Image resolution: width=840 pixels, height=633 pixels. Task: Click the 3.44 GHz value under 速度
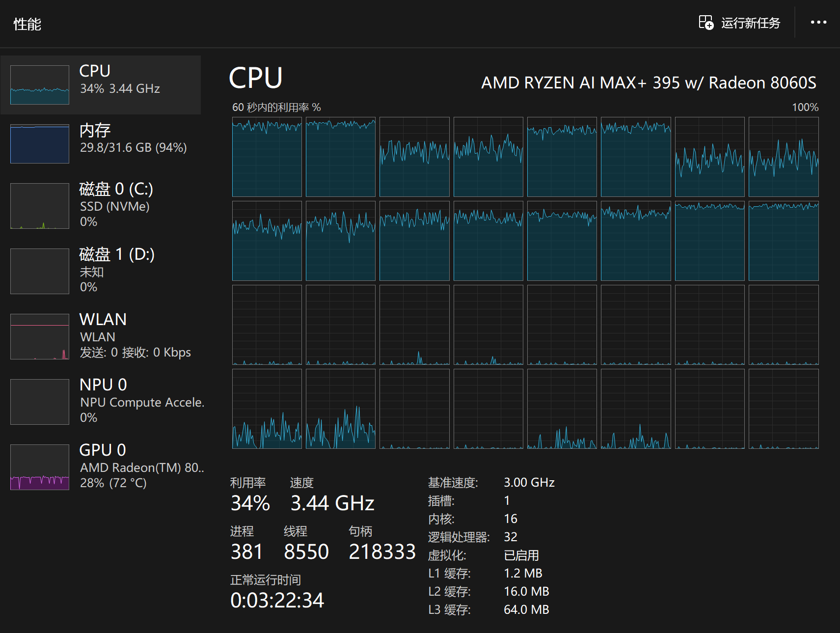click(332, 503)
